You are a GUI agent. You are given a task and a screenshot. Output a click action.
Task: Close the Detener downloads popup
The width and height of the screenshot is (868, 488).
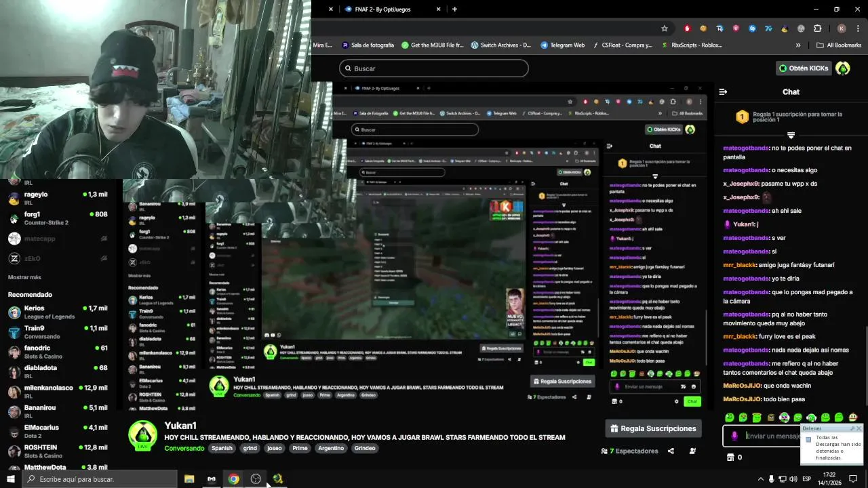pos(859,428)
